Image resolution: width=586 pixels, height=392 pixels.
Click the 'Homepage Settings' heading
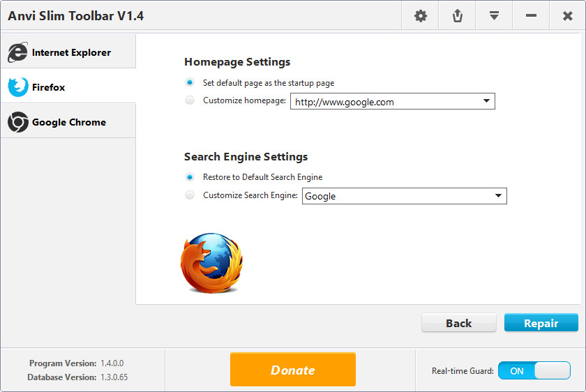(237, 62)
